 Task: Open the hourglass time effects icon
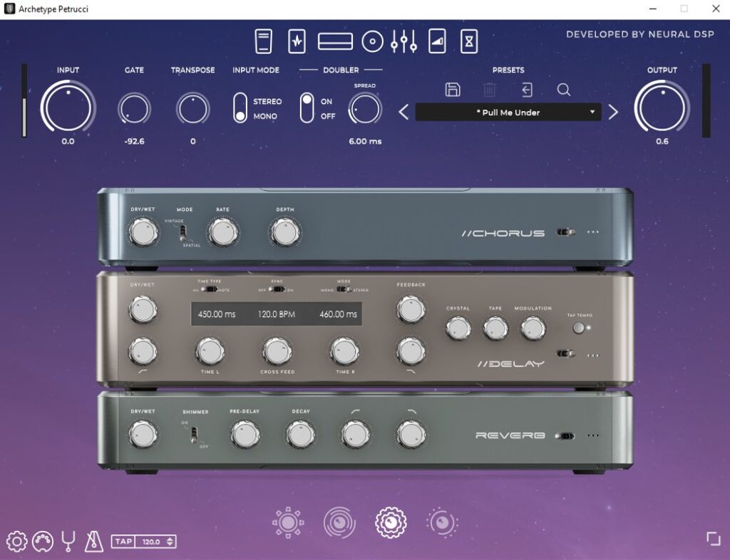[x=469, y=41]
